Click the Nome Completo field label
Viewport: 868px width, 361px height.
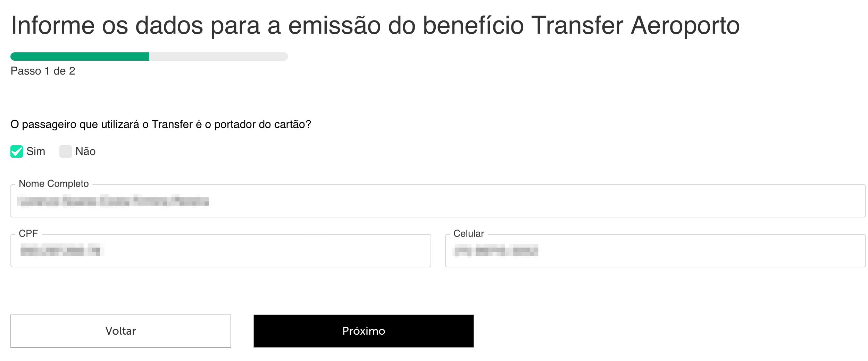(x=54, y=184)
